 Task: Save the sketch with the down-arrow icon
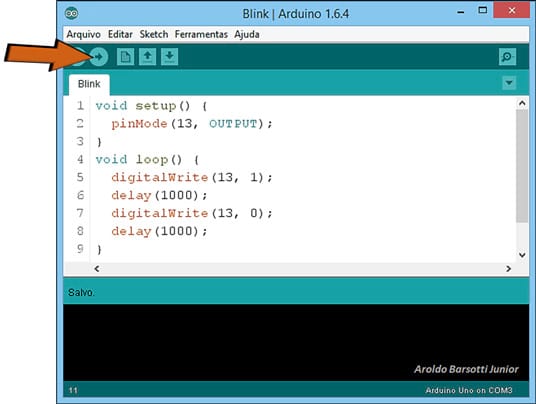pos(170,57)
